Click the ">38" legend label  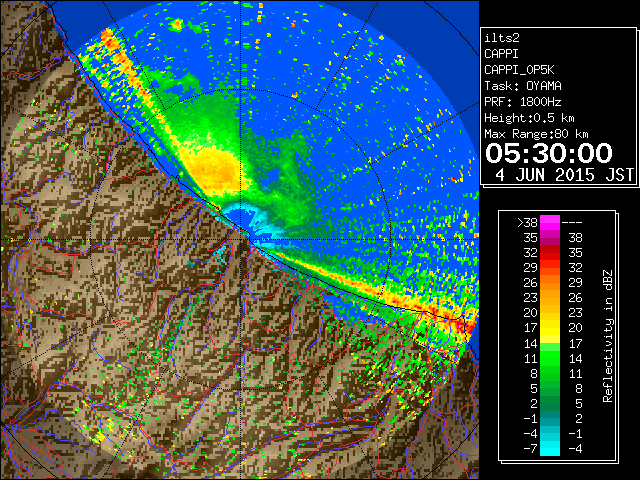tap(527, 223)
